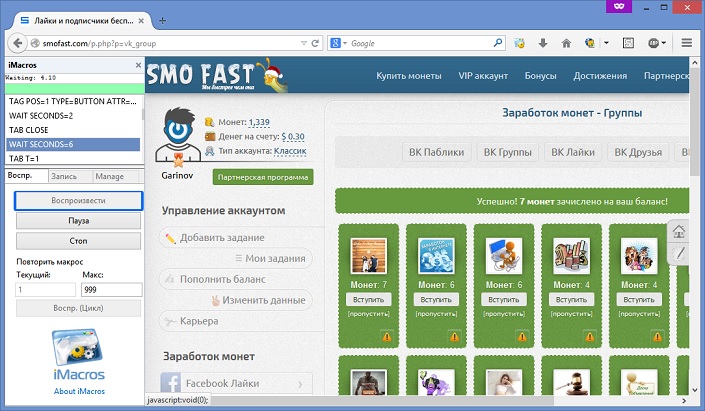
Task: Click the Текущий loop count field
Action: 45,290
